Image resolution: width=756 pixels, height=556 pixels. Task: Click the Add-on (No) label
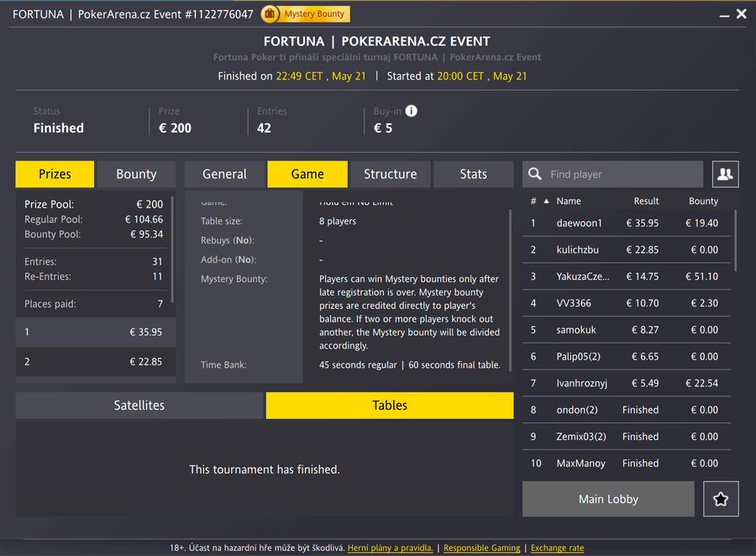pyautogui.click(x=228, y=260)
